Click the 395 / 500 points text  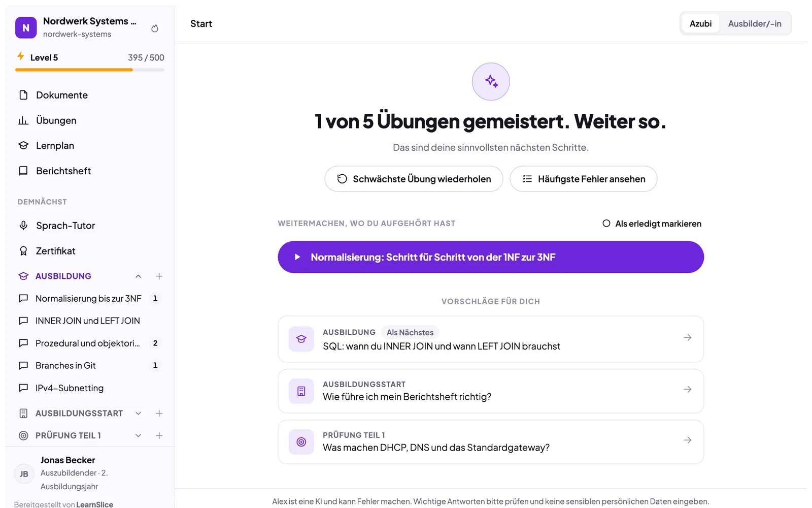click(x=146, y=57)
